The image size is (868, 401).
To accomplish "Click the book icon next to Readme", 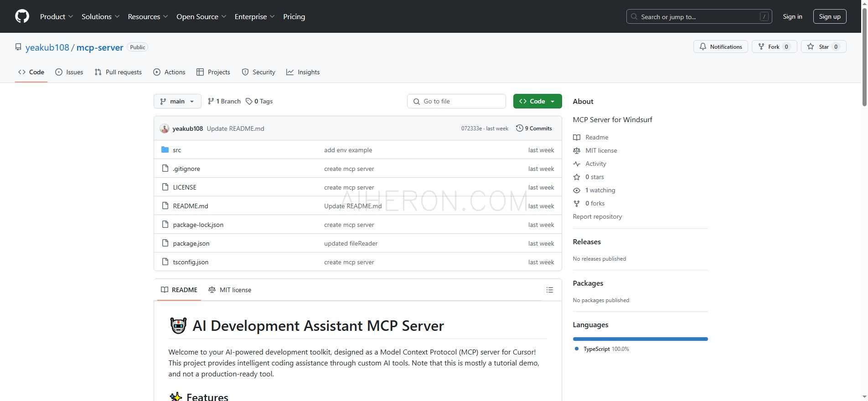I will tap(577, 137).
